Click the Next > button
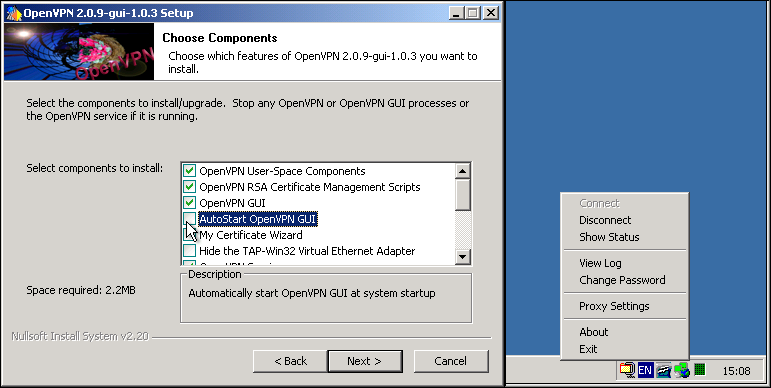 coord(365,361)
